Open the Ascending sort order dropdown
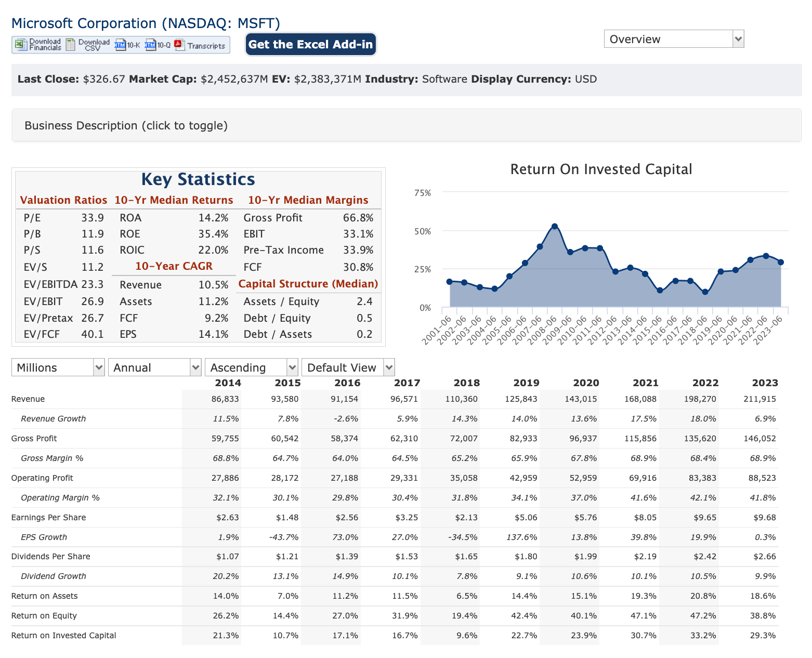Viewport: 812px width, 658px height. point(252,367)
